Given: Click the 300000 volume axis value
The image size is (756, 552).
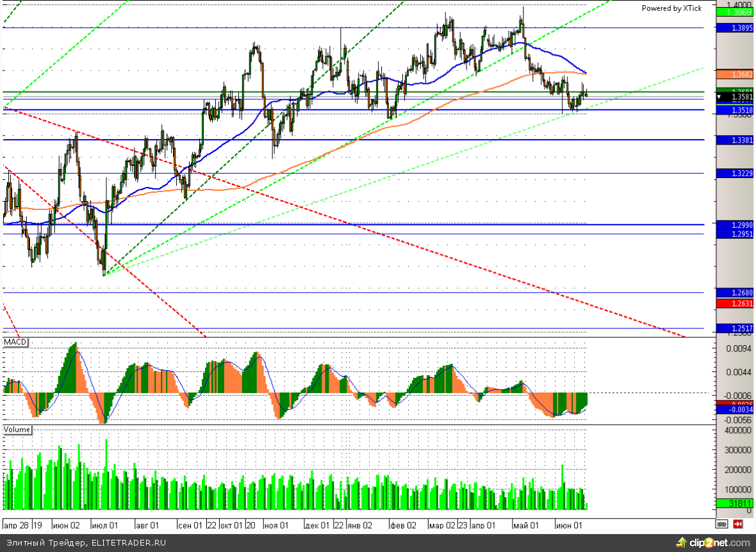Looking at the screenshot, I should (737, 450).
